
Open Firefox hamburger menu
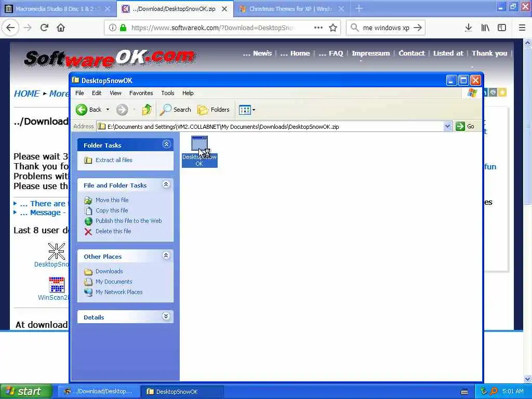(x=522, y=28)
